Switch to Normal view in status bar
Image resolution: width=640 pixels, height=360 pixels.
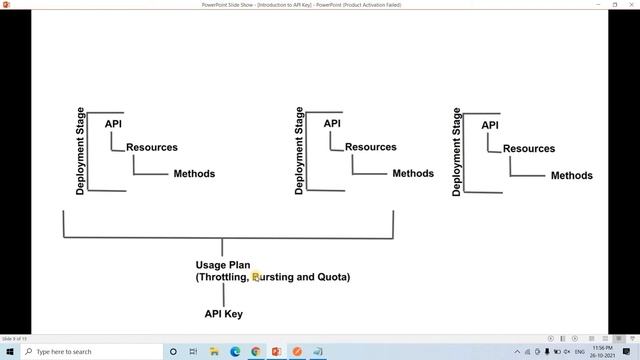click(x=591, y=339)
